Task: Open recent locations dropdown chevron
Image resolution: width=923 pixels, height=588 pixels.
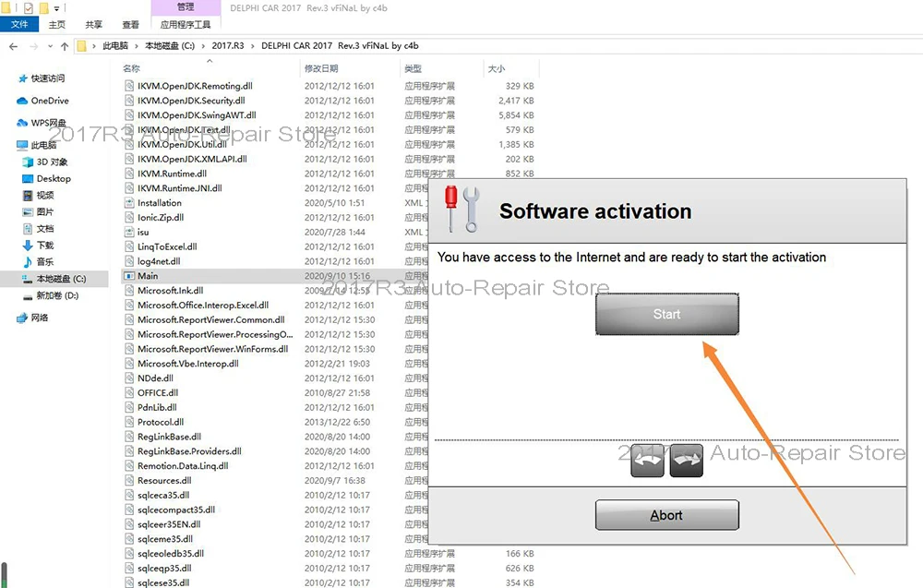Action: tap(50, 46)
